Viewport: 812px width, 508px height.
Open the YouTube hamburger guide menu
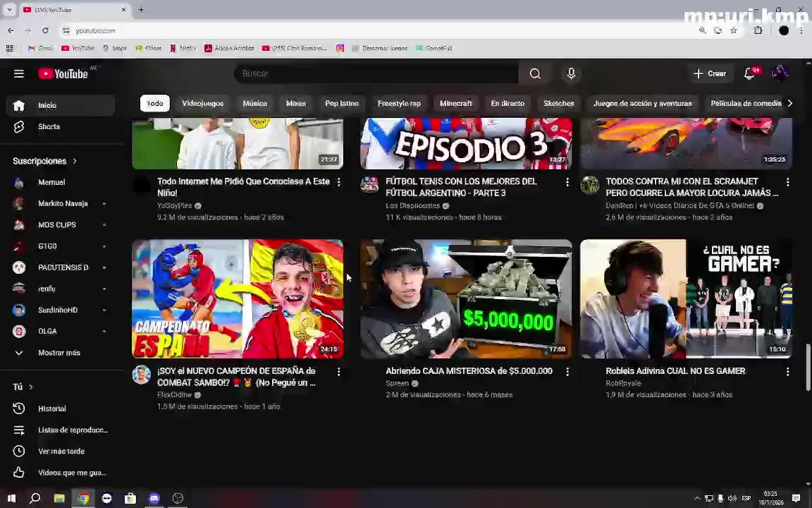(x=18, y=73)
